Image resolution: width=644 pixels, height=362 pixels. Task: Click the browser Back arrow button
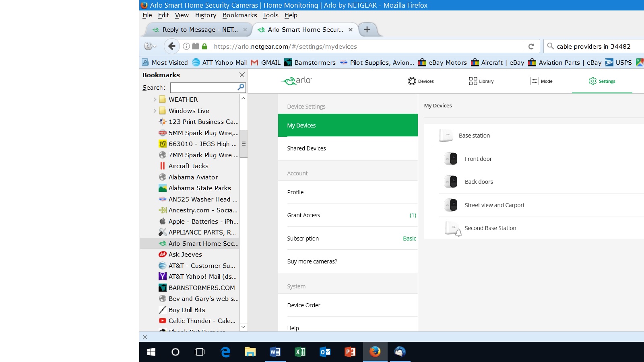pos(172,46)
